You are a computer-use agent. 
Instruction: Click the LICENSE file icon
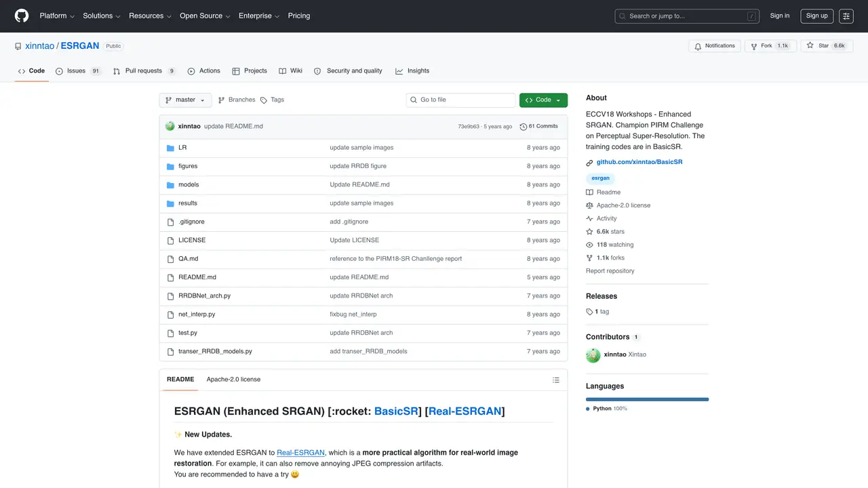(x=171, y=241)
